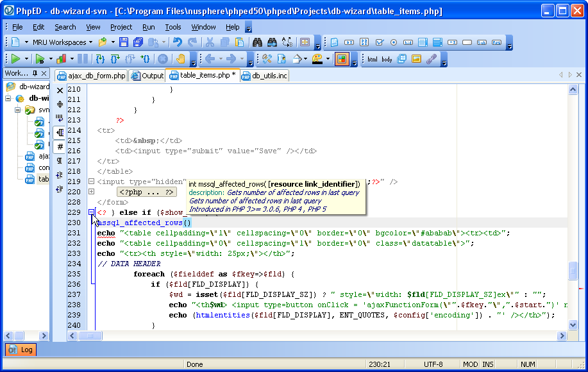This screenshot has width=588, height=372.
Task: Click the editor horizontal scrollbar thumb
Action: click(90, 335)
